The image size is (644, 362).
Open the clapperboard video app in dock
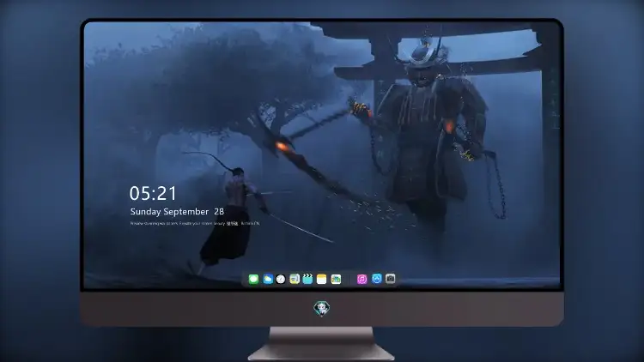[x=307, y=279]
